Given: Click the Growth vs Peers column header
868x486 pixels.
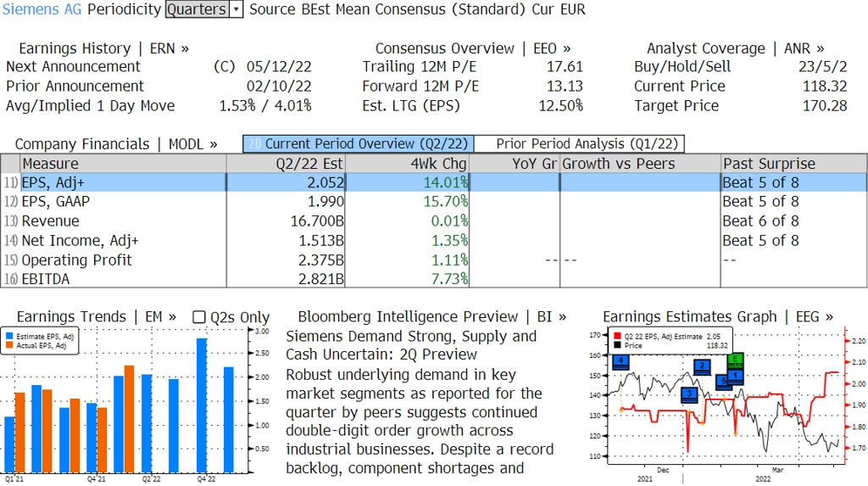Looking at the screenshot, I should [x=640, y=164].
